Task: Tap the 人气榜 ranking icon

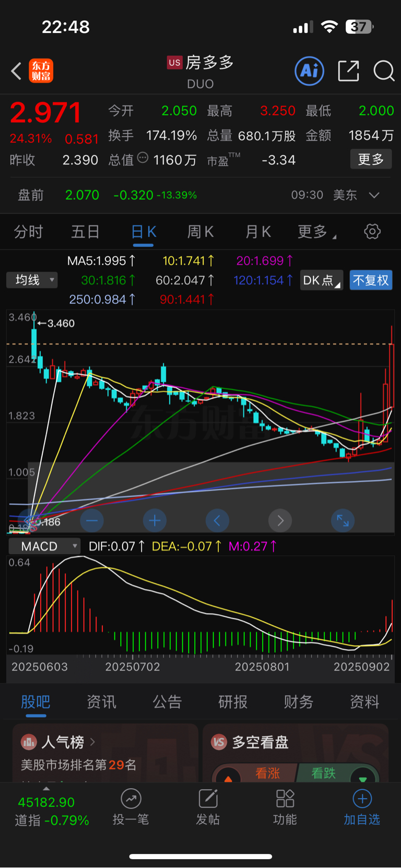Action: click(29, 742)
